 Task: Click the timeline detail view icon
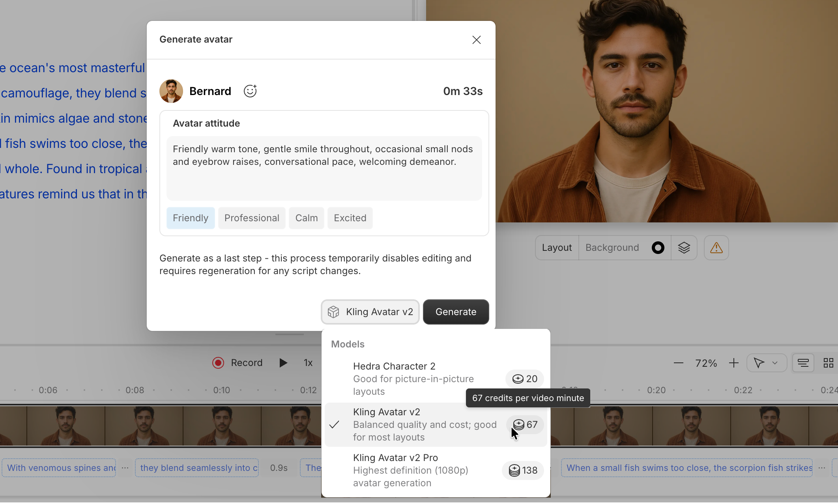(x=803, y=362)
